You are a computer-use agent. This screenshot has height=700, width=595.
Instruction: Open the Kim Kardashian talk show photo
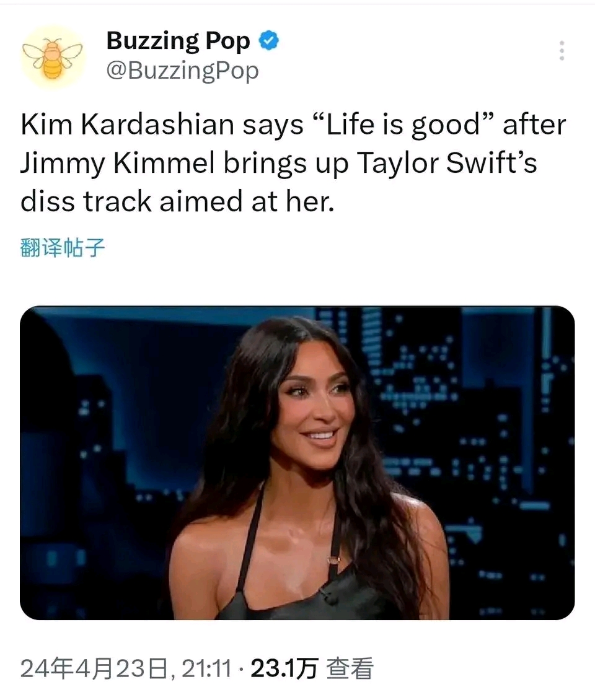(x=297, y=463)
